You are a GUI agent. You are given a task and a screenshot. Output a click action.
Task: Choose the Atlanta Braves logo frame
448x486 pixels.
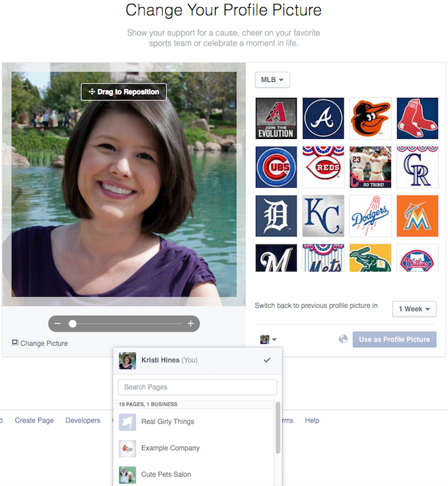coord(323,118)
